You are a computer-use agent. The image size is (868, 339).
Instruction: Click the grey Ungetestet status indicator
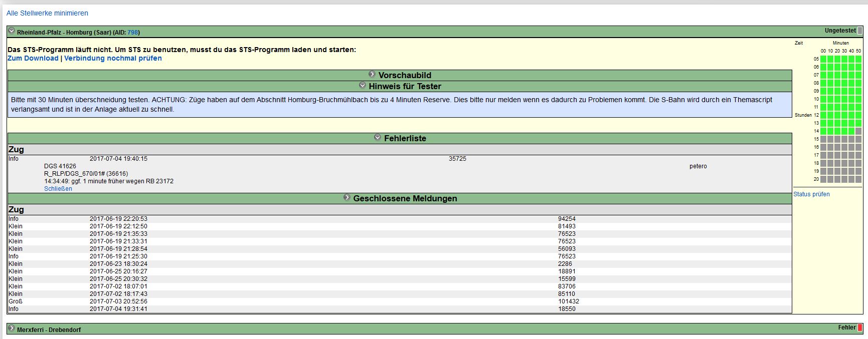[860, 31]
